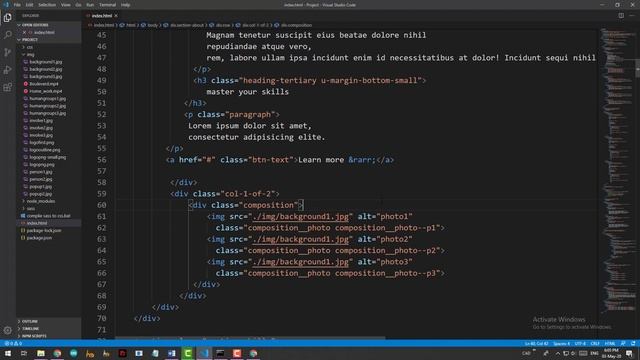This screenshot has height=360, width=640.
Task: Open package.json in file tree
Action: point(39,238)
